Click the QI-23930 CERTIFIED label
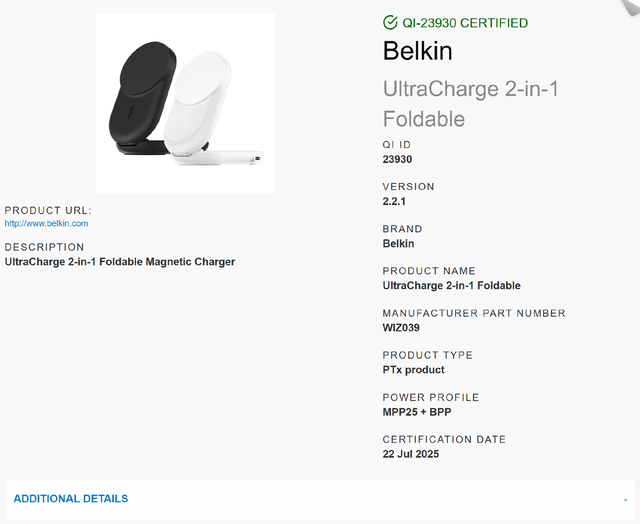 click(x=465, y=23)
